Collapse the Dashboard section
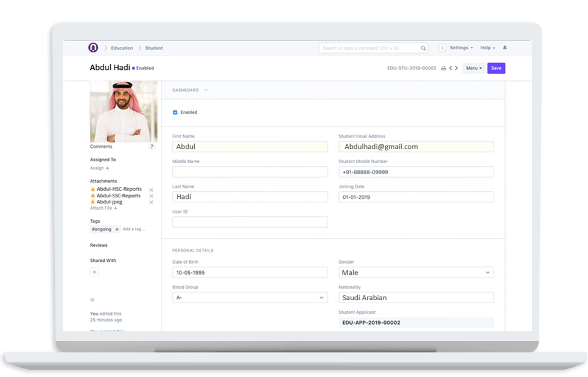The image size is (588, 377). (x=206, y=90)
